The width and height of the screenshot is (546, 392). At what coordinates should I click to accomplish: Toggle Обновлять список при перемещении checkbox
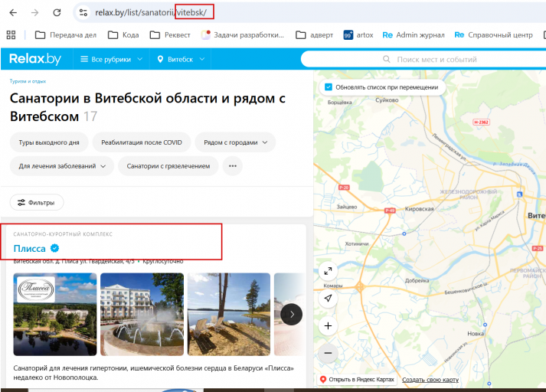click(329, 87)
